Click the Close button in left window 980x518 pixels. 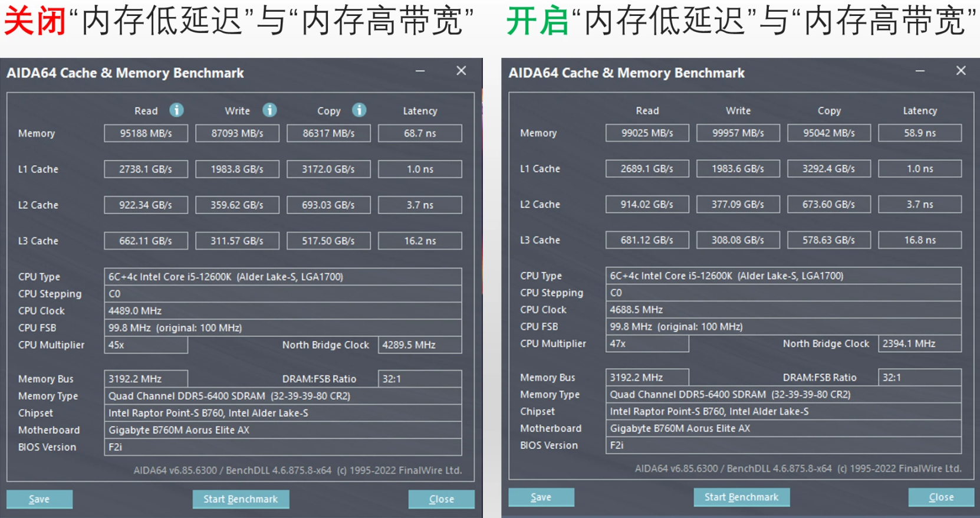tap(442, 499)
